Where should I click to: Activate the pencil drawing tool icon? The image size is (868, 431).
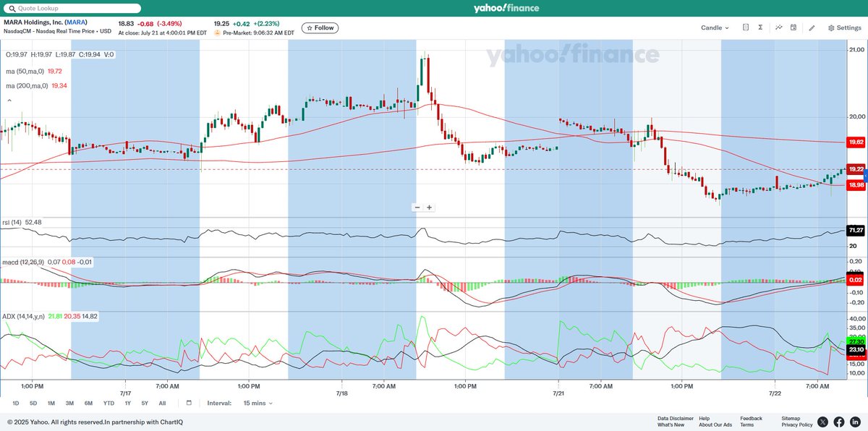click(x=812, y=27)
